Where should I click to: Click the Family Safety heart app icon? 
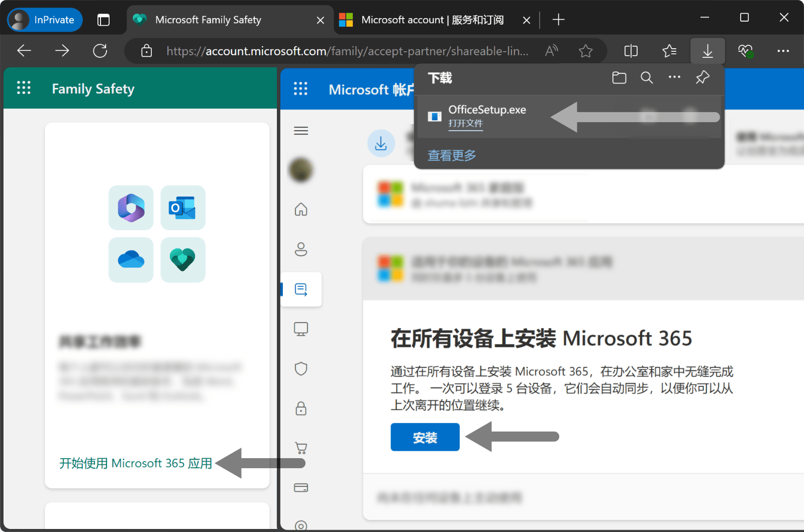coord(183,260)
